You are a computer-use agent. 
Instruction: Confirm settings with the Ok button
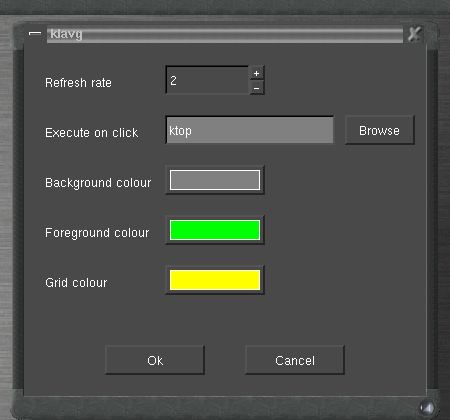pos(155,360)
